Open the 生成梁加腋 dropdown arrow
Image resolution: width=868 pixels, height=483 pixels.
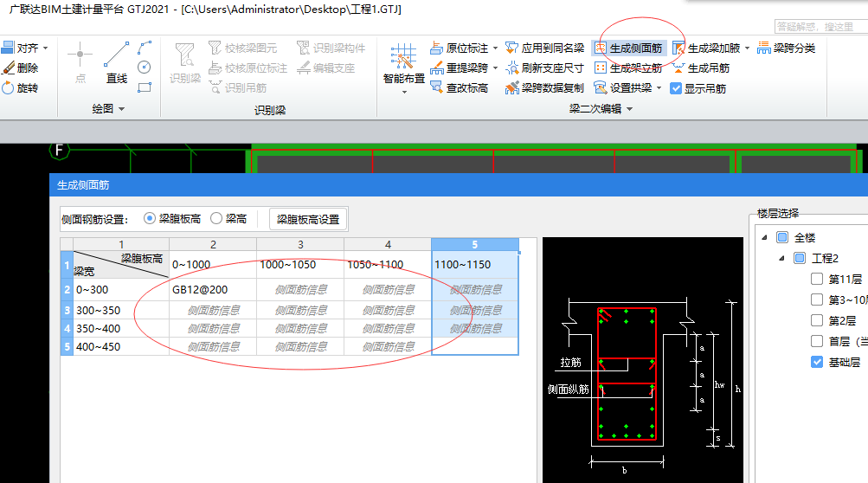point(747,48)
